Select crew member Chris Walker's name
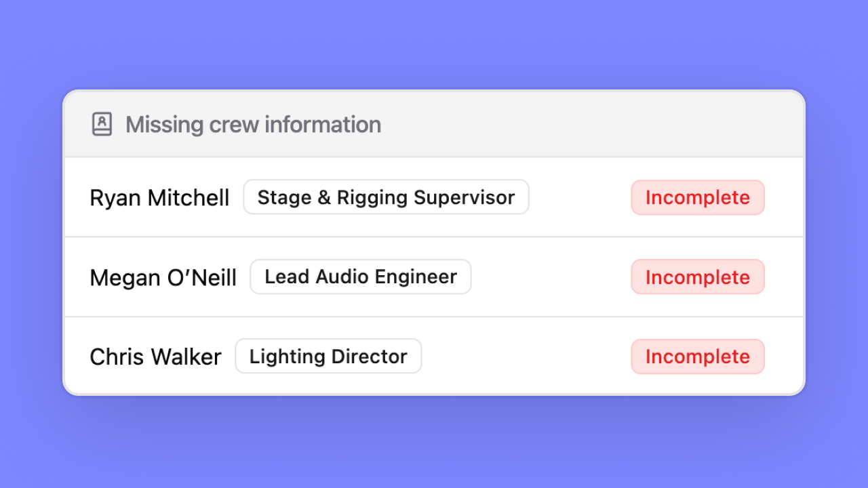The width and height of the screenshot is (868, 488). tap(155, 357)
